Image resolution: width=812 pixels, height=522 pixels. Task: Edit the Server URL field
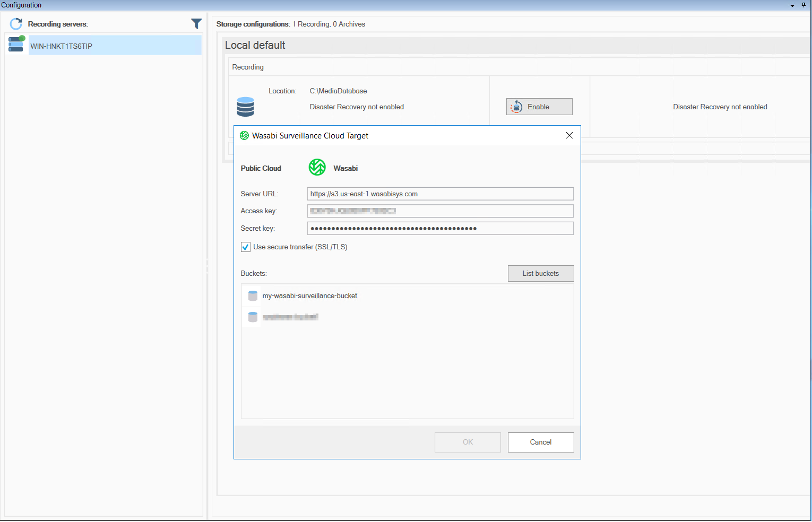click(440, 194)
